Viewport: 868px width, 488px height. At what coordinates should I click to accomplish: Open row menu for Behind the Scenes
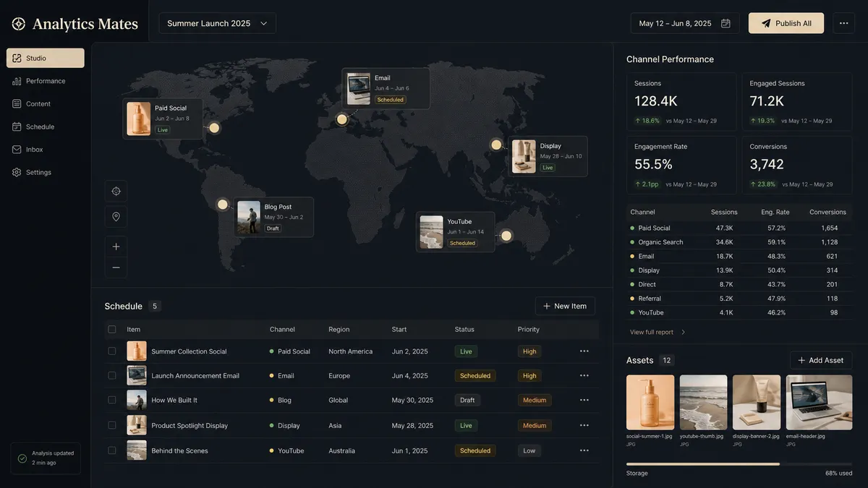584,450
